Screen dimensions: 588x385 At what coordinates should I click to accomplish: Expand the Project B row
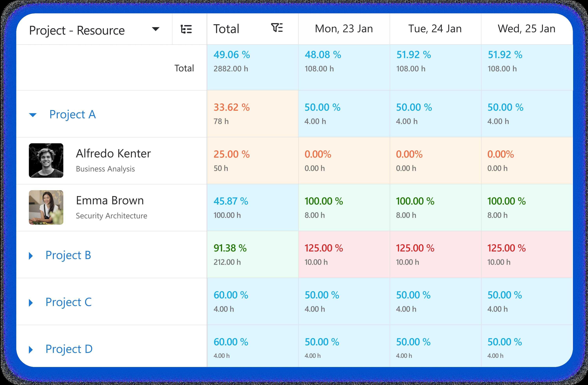click(31, 256)
